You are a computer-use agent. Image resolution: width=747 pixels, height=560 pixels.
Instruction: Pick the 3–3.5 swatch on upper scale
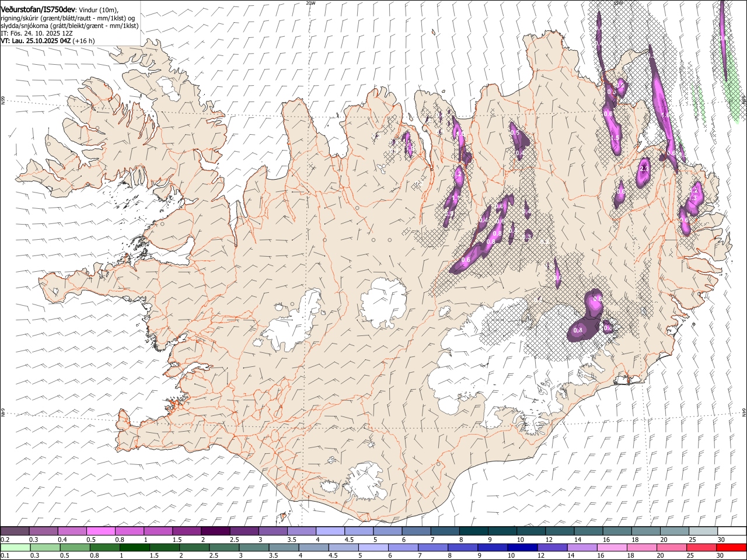tap(272, 531)
